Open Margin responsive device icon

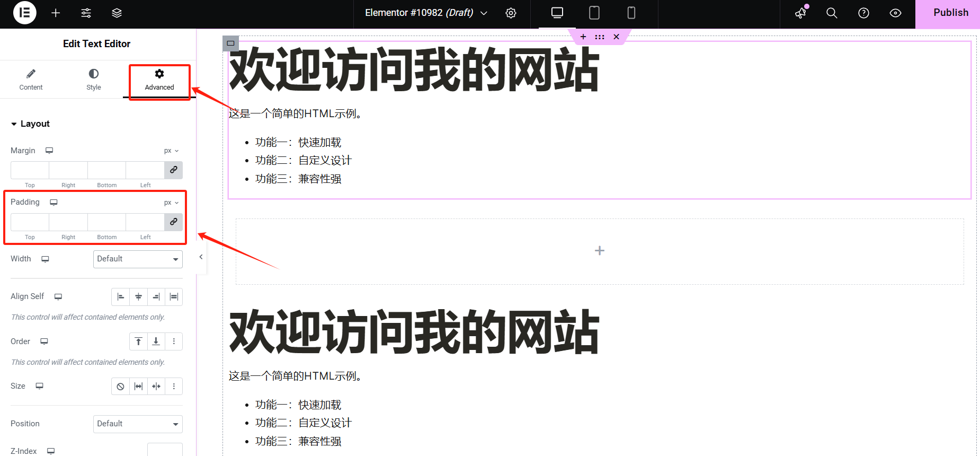(49, 151)
